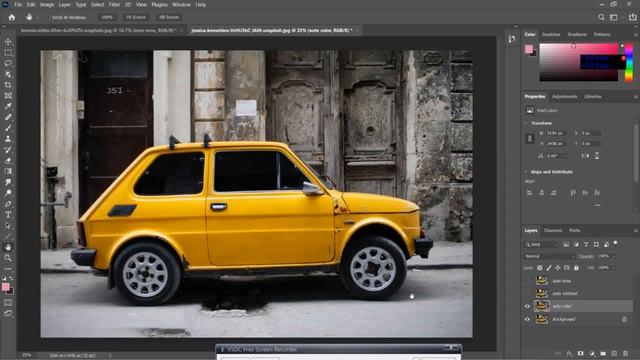Select the Move tool

8,42
